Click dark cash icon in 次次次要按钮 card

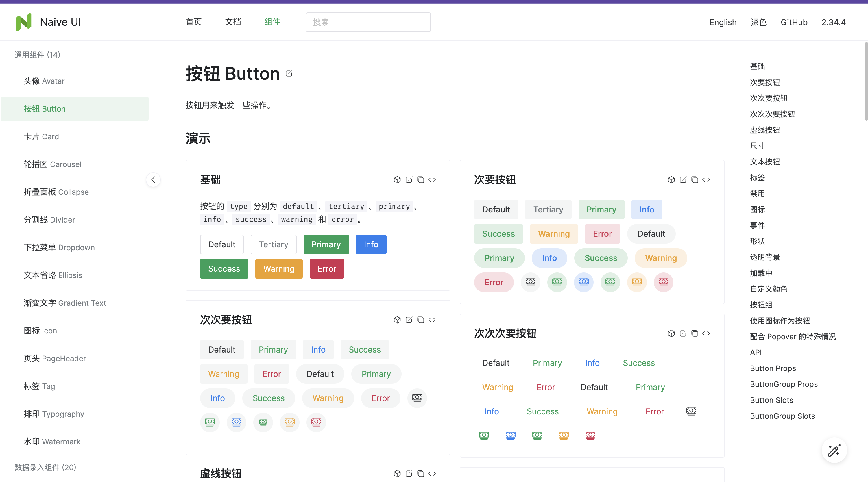[x=691, y=411]
